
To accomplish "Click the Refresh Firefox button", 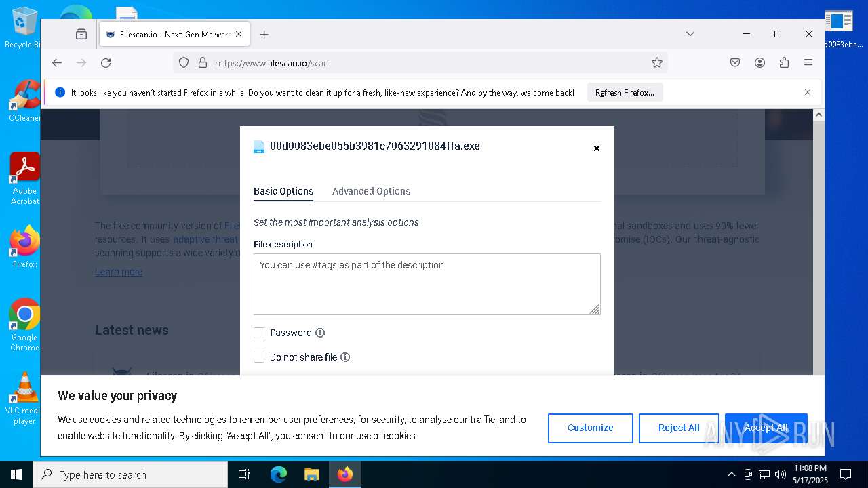I will (625, 93).
